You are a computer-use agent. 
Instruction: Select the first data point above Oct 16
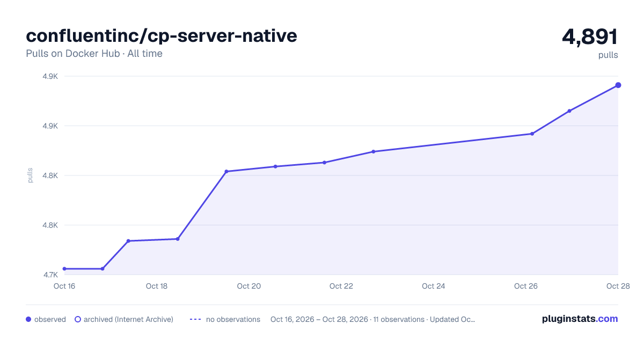pos(64,269)
